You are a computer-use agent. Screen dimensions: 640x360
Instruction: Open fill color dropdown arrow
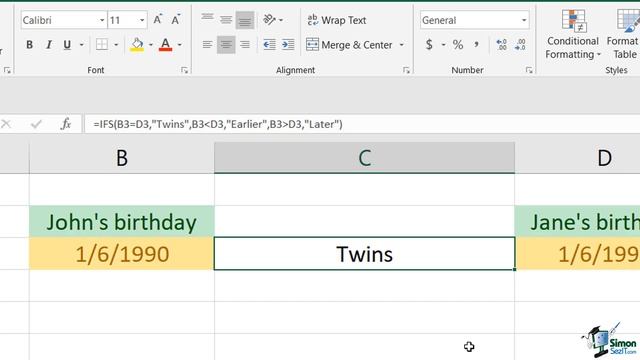click(x=151, y=44)
